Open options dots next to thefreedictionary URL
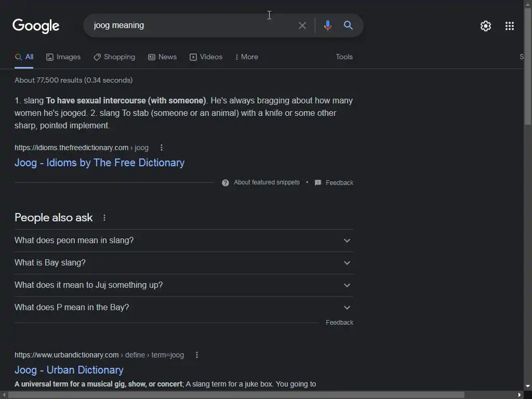This screenshot has width=532, height=399. 162,148
